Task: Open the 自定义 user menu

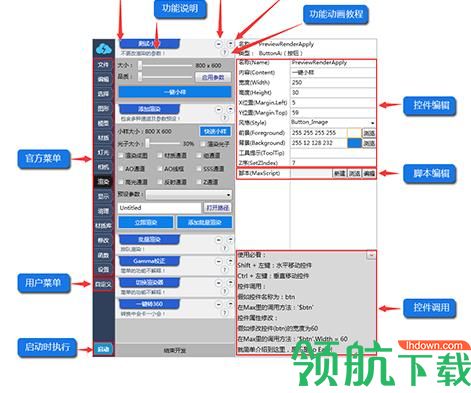Action: pos(103,284)
